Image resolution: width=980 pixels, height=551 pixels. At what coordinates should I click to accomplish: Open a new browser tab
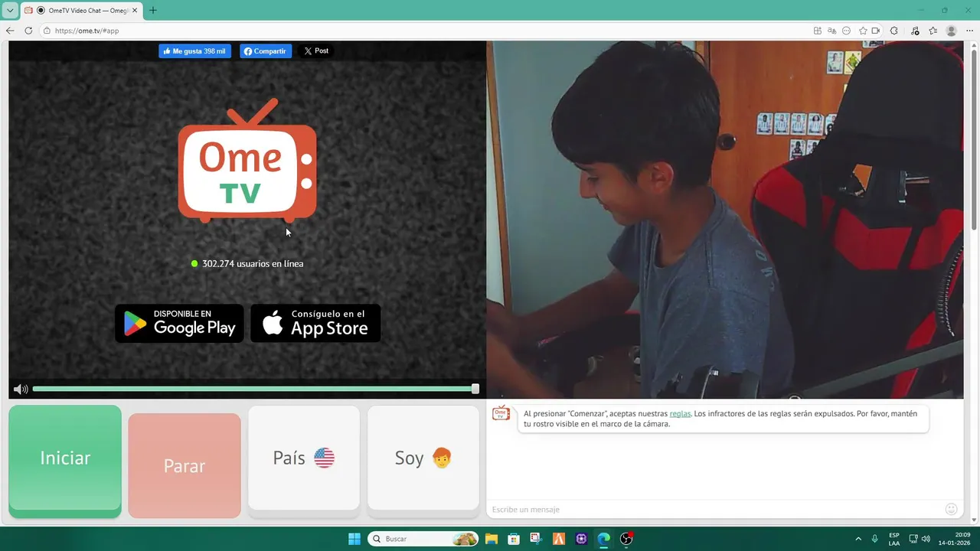[x=152, y=11]
